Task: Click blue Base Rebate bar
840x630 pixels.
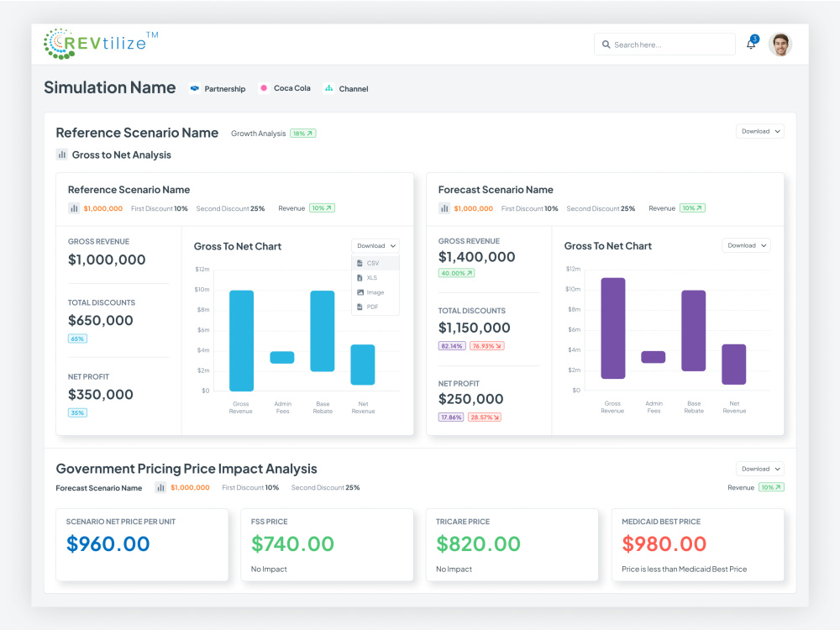Action: pyautogui.click(x=323, y=331)
